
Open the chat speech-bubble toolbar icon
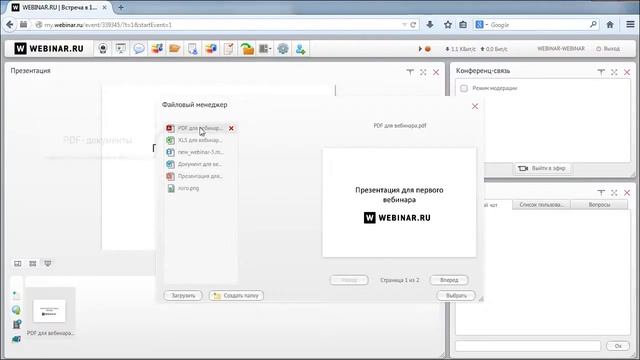pos(139,49)
